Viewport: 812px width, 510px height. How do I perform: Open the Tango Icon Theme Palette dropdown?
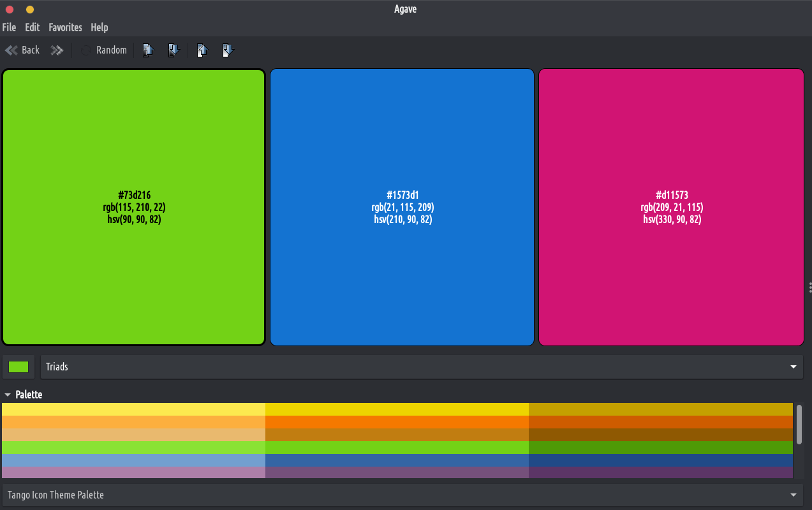[402, 495]
